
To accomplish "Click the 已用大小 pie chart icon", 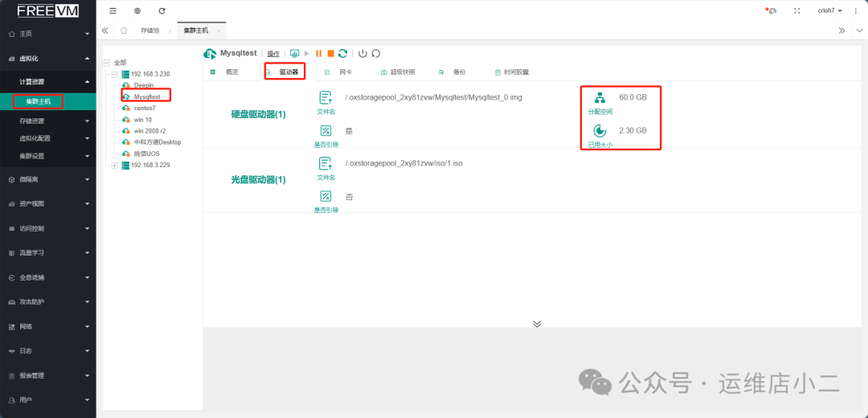I will pyautogui.click(x=600, y=131).
